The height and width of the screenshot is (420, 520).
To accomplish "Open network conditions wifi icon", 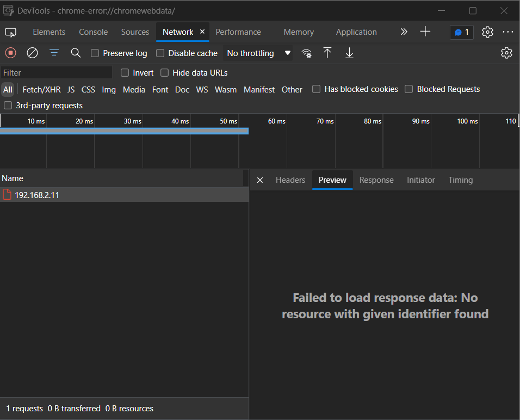I will (x=306, y=53).
